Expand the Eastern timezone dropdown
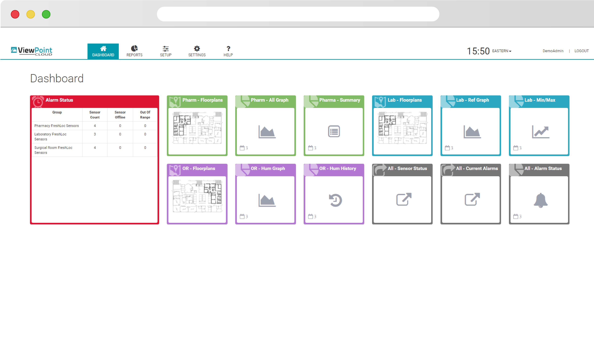The image size is (594, 364). (502, 51)
